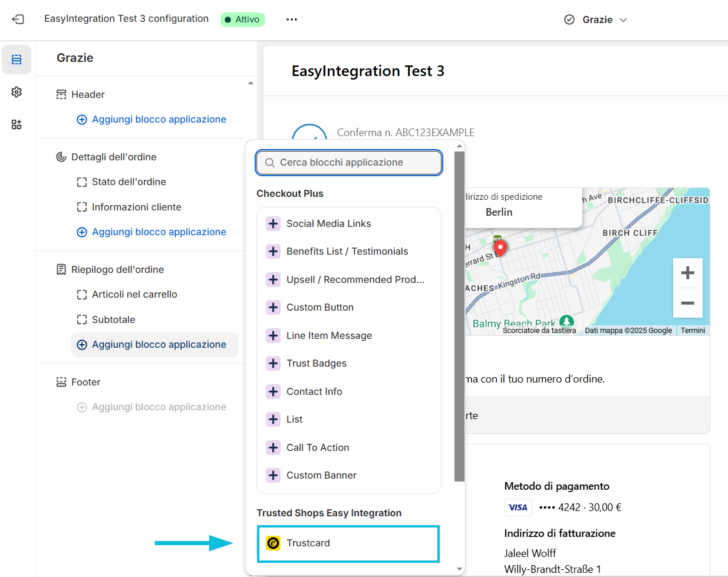Add the Upsell / Recommended Products block
The width and height of the screenshot is (728, 577).
click(349, 279)
